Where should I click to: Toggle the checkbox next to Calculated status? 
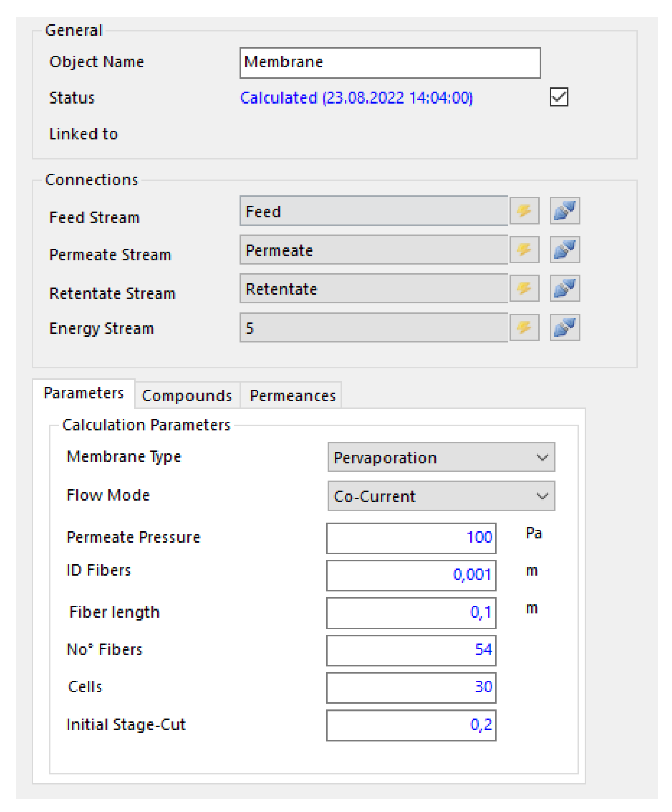pos(559,97)
